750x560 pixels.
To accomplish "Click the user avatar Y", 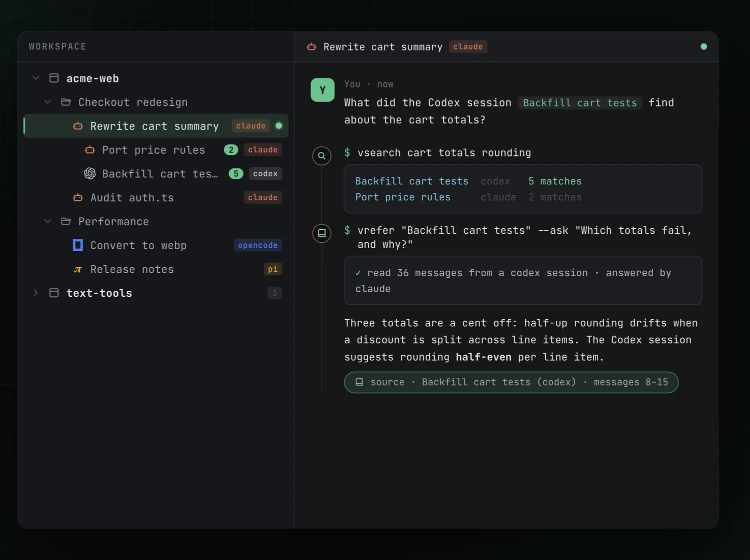I will tap(322, 90).
